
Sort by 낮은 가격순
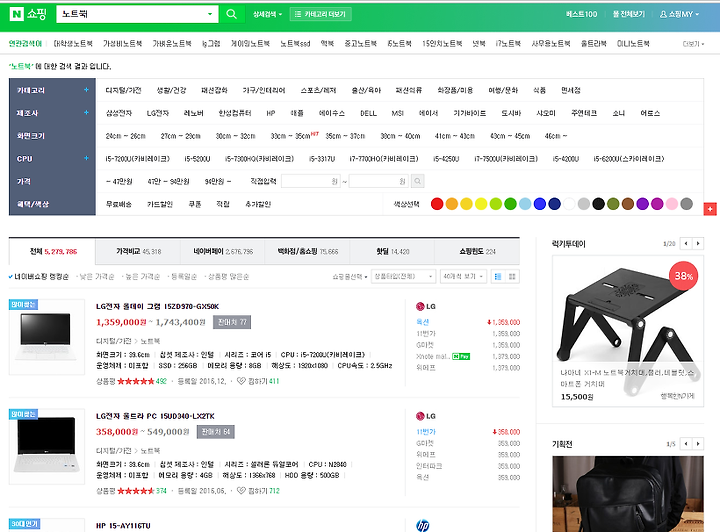(95, 276)
